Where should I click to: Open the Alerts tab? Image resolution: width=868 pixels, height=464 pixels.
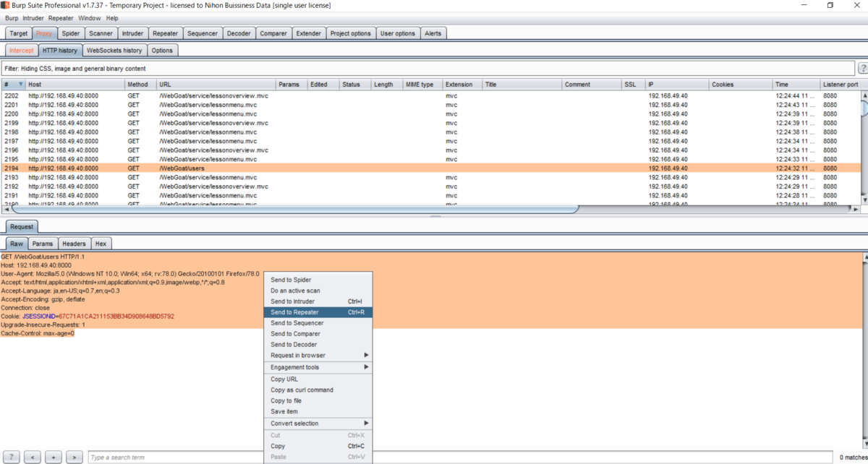433,33
